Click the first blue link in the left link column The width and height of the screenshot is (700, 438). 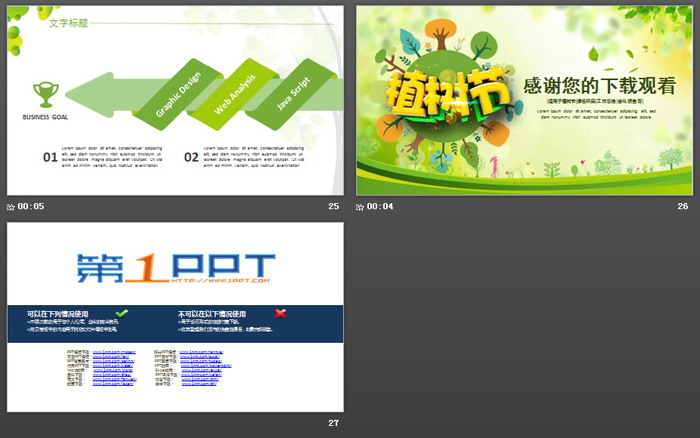[113, 352]
